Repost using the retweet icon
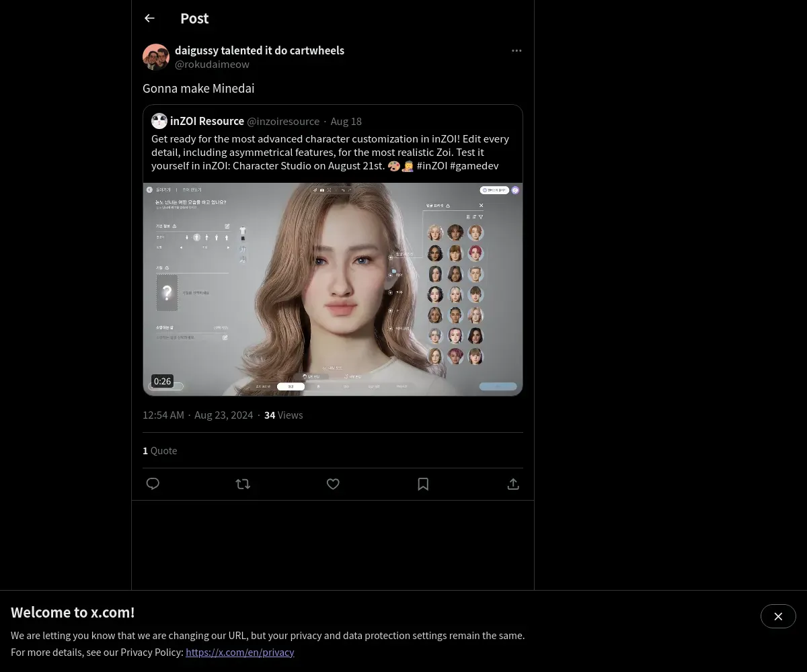The height and width of the screenshot is (672, 807). [x=243, y=484]
